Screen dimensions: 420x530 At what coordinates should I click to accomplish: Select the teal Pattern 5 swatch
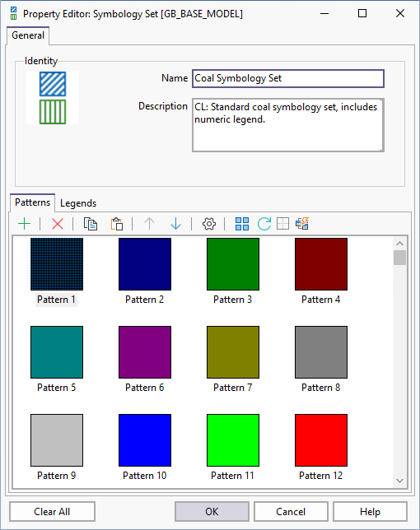(57, 352)
